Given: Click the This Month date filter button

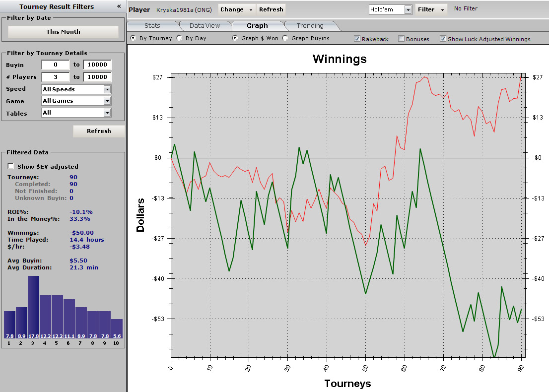Looking at the screenshot, I should tap(63, 32).
